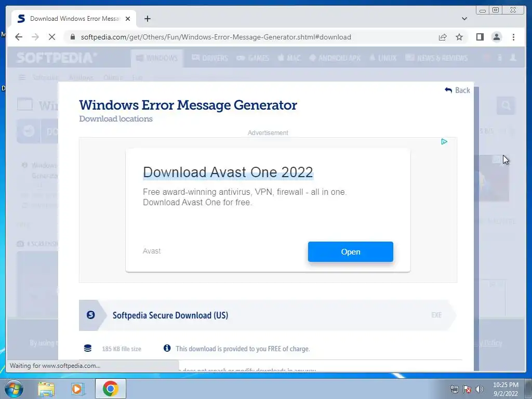Screen dimensions: 532x399
Task: Open News & Reviews in navigation
Action: pos(436,58)
